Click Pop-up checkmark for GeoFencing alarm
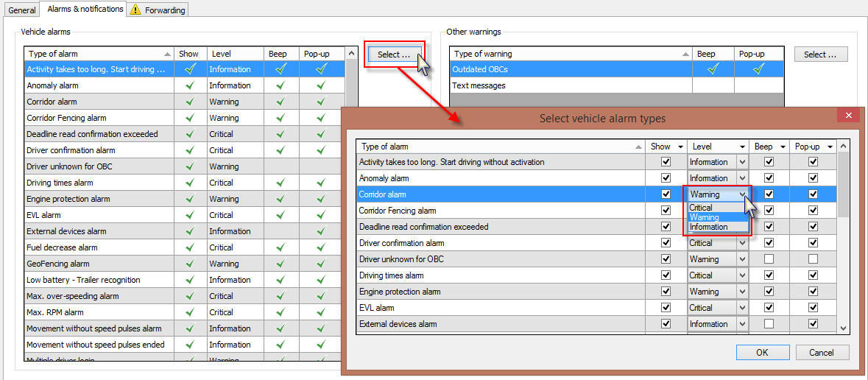This screenshot has width=868, height=380. coord(320,264)
